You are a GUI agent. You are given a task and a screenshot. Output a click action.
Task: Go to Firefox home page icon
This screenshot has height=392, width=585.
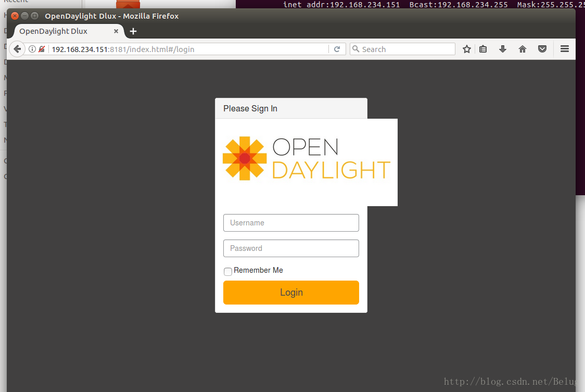point(523,49)
